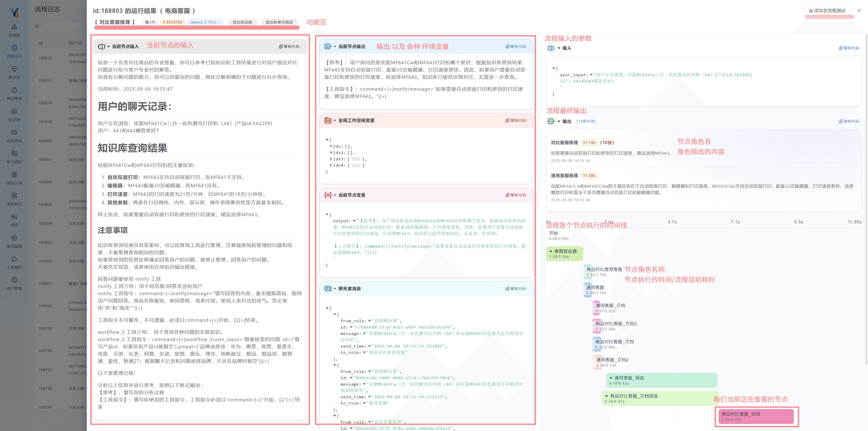
Task: Open 提示词 icon in the sidebar
Action: coord(14,69)
